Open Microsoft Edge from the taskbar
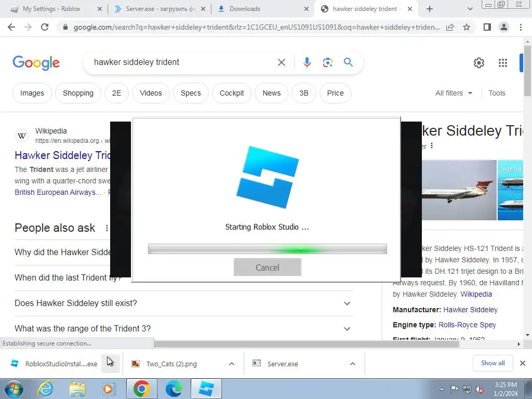This screenshot has height=399, width=532. 174,389
